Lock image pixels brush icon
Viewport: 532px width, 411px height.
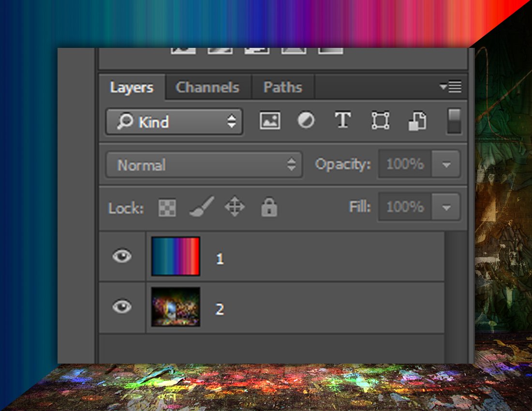coord(201,208)
